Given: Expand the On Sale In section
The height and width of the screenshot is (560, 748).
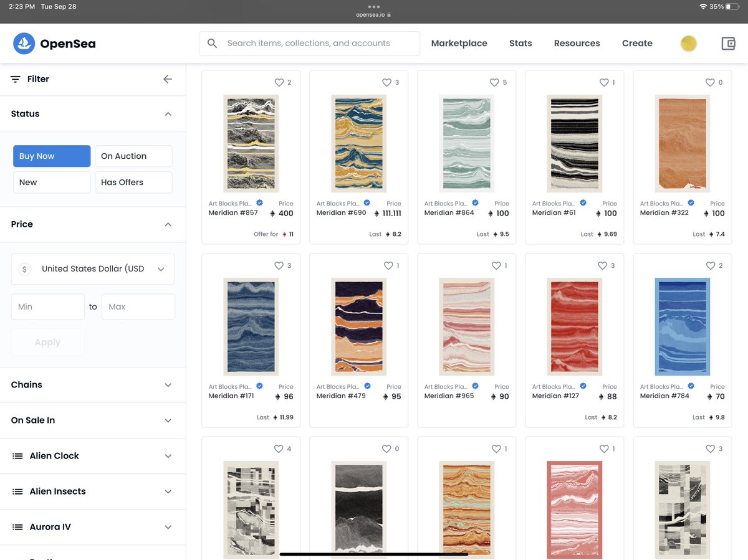Looking at the screenshot, I should [93, 420].
